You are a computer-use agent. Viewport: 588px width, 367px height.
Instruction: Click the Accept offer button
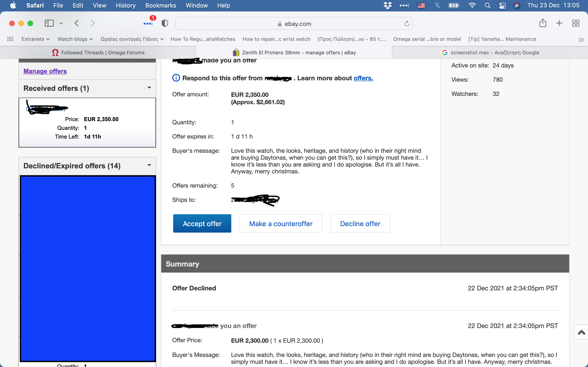[202, 223]
